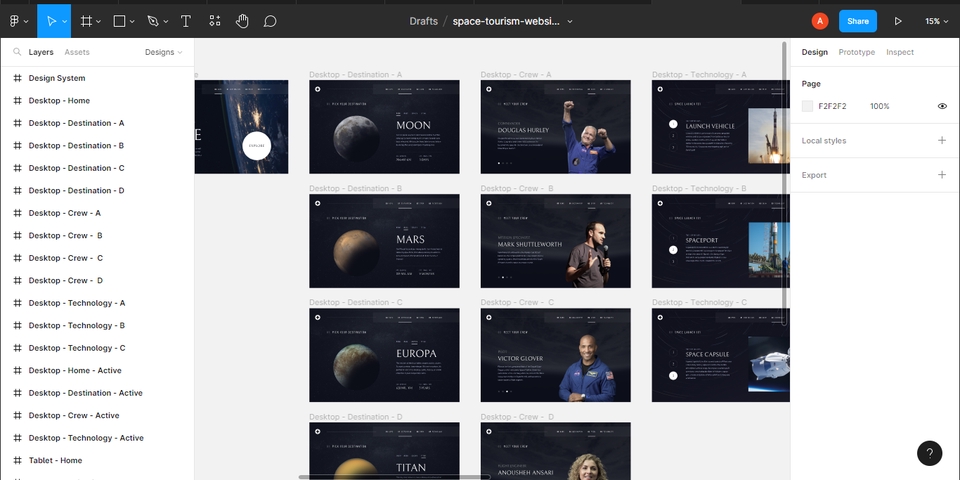Screen dimensions: 960x480
Task: Click the canvas horizontal scrollbar
Action: tap(394, 477)
